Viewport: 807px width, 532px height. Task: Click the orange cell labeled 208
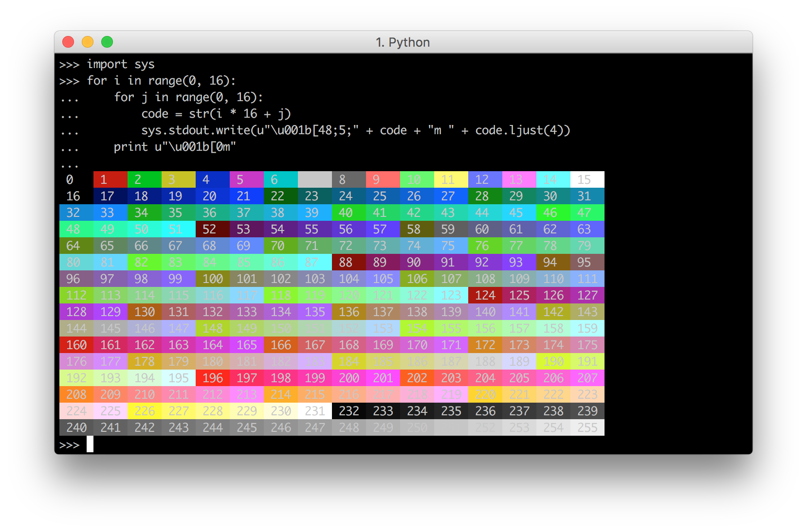[76, 394]
